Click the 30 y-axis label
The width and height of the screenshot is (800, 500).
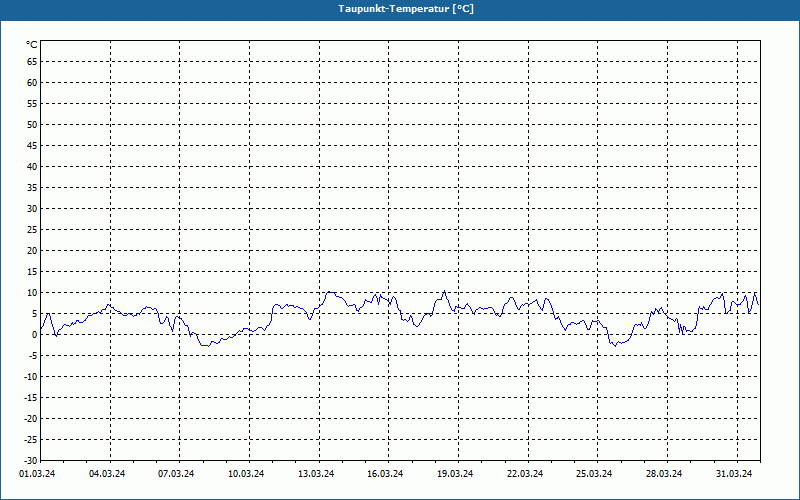pos(32,209)
